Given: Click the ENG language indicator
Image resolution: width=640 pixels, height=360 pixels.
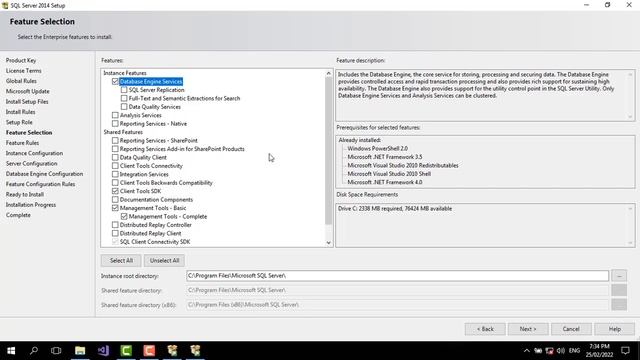Looking at the screenshot, I should [x=574, y=351].
